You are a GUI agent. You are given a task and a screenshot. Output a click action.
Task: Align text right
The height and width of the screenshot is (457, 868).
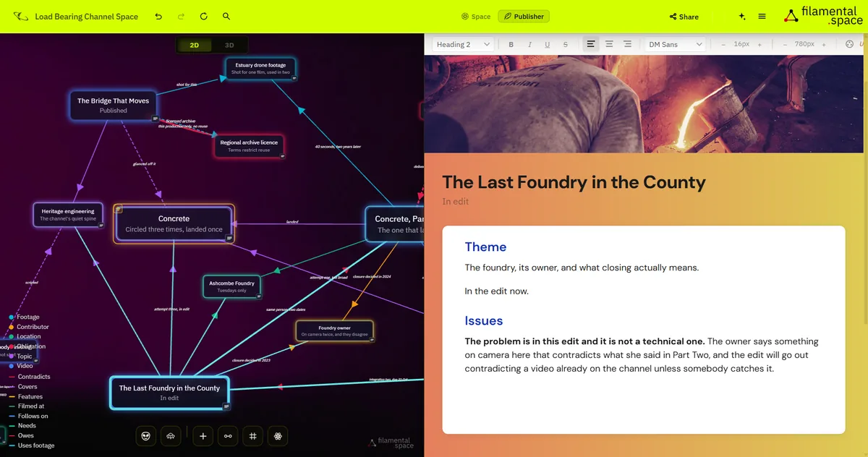627,44
